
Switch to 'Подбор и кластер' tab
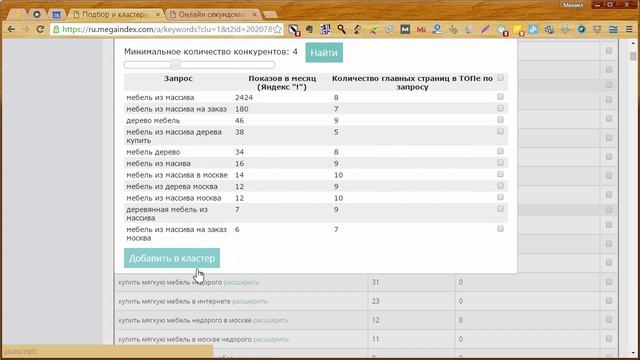[x=115, y=14]
